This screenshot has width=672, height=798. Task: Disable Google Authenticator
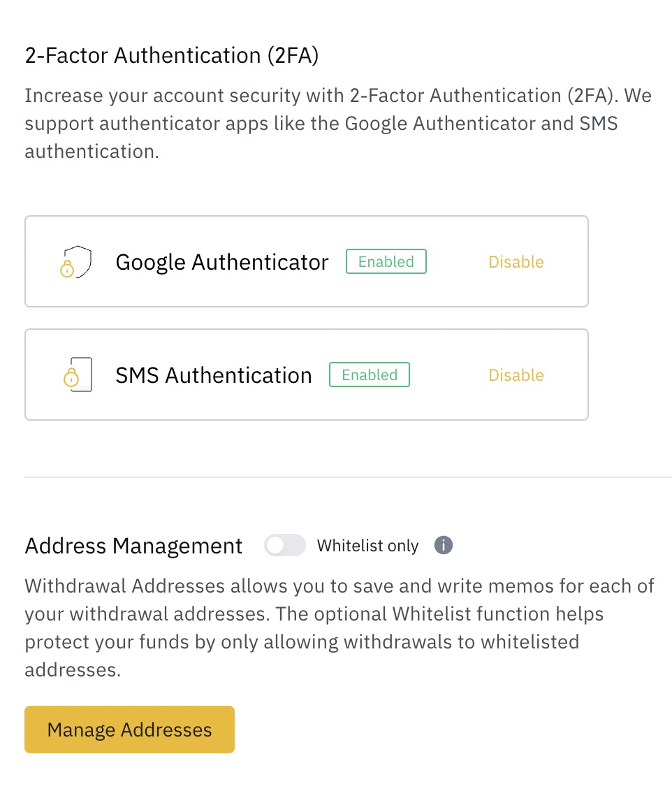(516, 261)
